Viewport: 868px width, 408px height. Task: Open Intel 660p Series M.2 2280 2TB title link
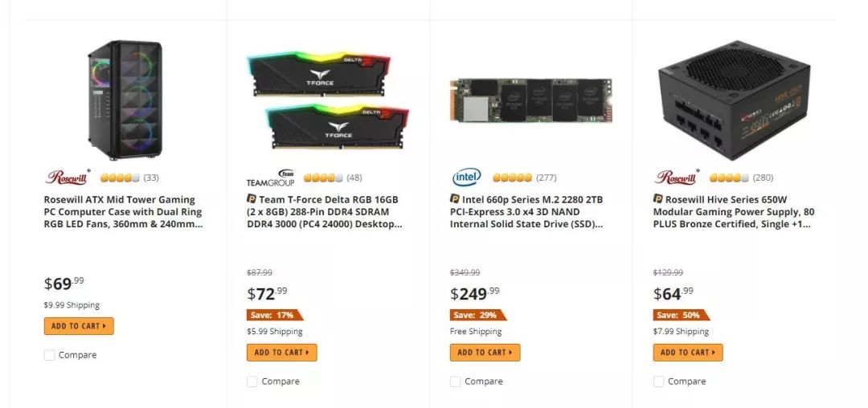(526, 212)
